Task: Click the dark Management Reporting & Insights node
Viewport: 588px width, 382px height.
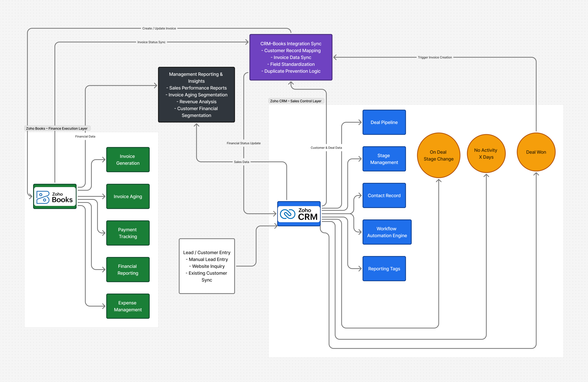Action: [x=196, y=95]
